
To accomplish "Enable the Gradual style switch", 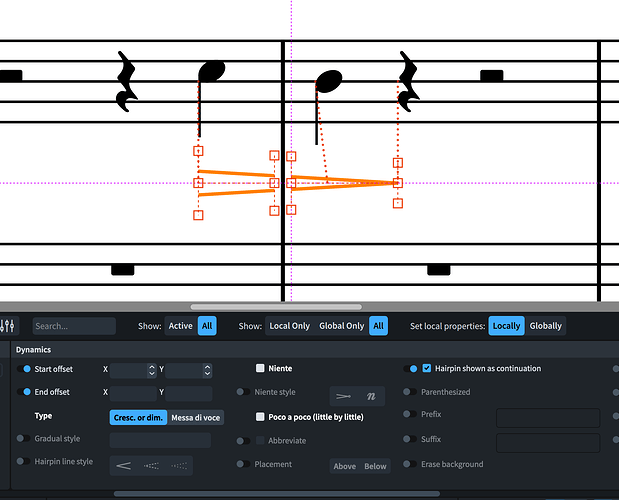I will pos(24,438).
